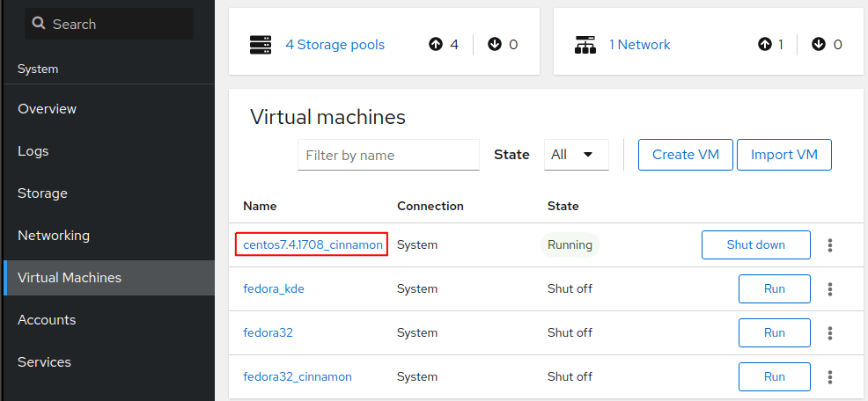
Task: Click the network topology icon
Action: (x=586, y=44)
